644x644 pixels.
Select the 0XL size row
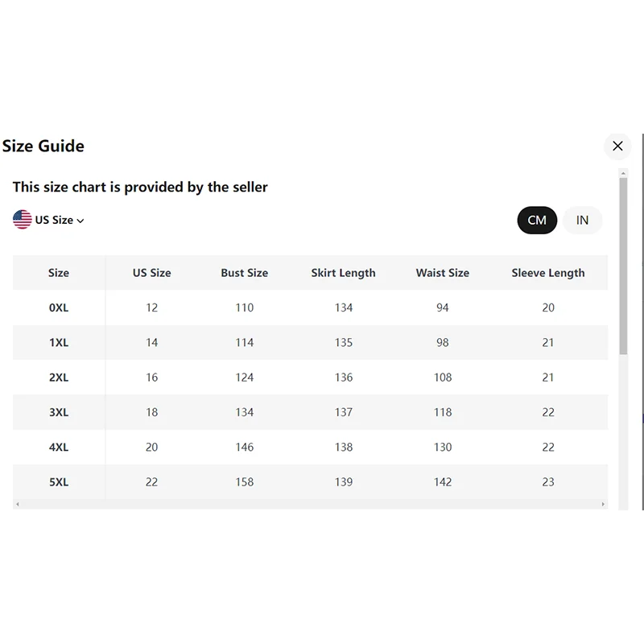coord(59,308)
